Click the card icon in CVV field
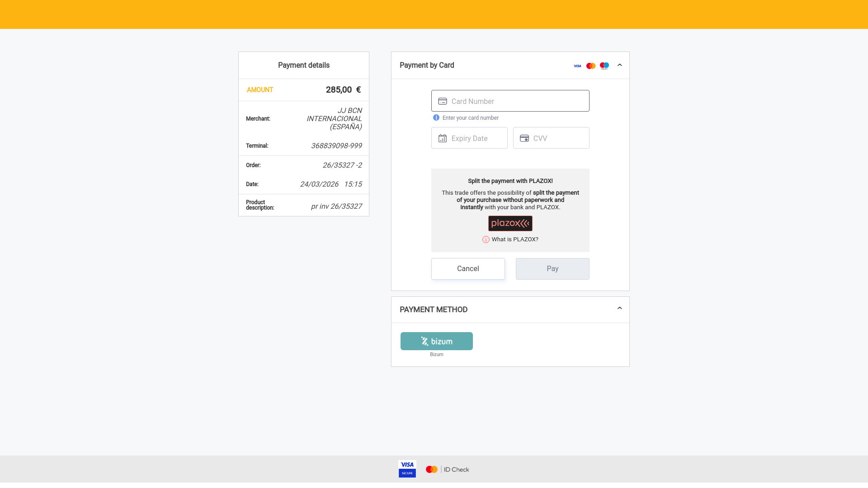The height and width of the screenshot is (488, 868). click(x=524, y=138)
